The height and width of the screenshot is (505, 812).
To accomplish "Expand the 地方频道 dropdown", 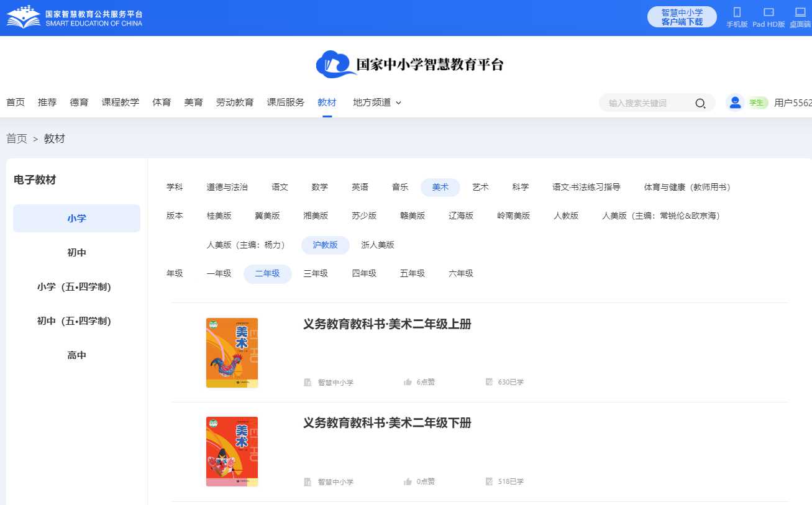I will coord(377,102).
